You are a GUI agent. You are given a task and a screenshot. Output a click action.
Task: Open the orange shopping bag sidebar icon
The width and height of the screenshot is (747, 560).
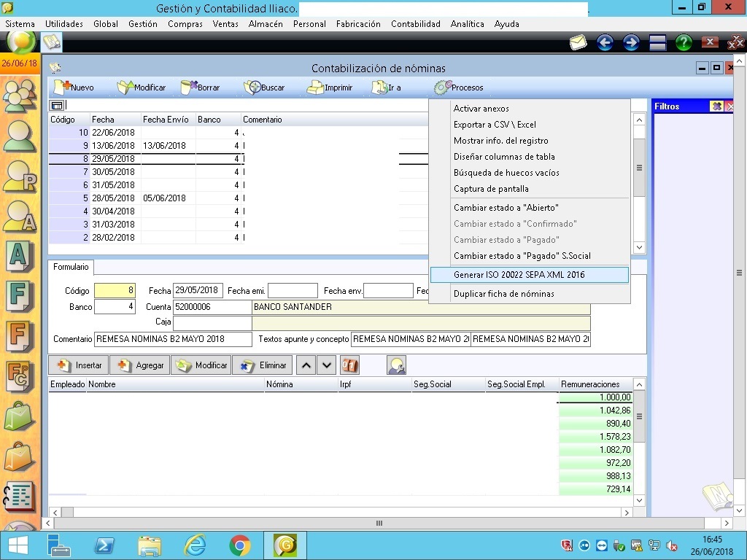pyautogui.click(x=20, y=456)
